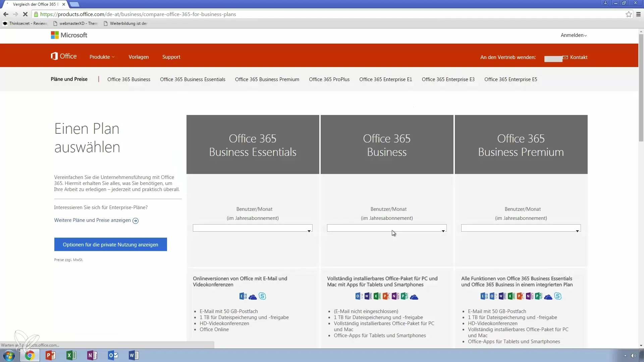Open the Weiterbildung ist der bookmark

[126, 23]
